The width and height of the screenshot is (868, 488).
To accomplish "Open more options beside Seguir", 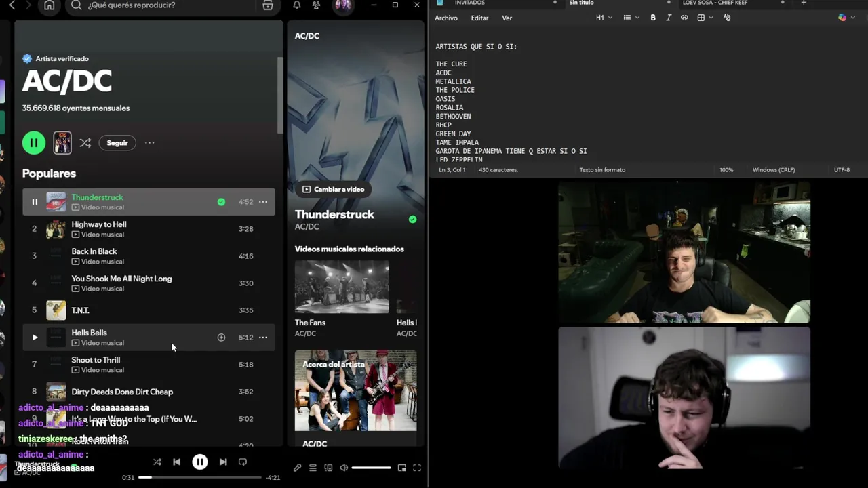I will click(150, 143).
